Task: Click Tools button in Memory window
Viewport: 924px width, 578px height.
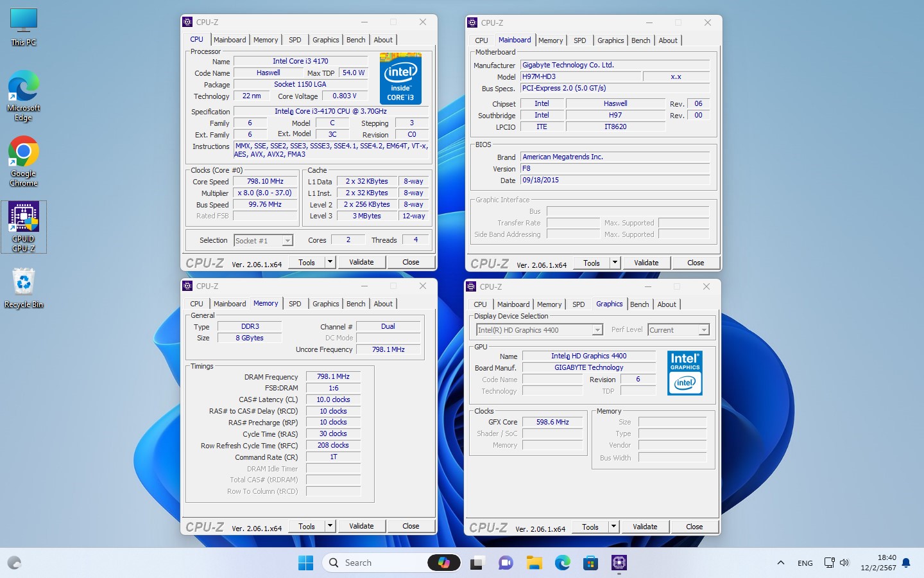Action: [x=307, y=526]
